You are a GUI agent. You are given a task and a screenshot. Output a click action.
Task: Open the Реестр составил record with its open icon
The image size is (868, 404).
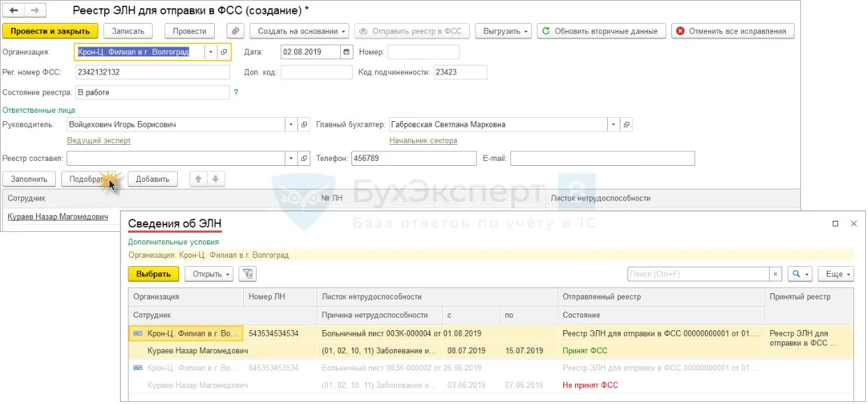click(x=304, y=159)
